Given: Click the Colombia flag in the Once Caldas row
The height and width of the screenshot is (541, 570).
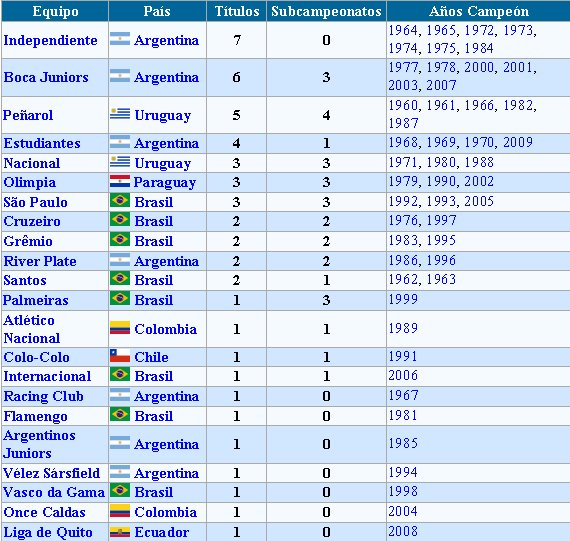Looking at the screenshot, I should (120, 510).
